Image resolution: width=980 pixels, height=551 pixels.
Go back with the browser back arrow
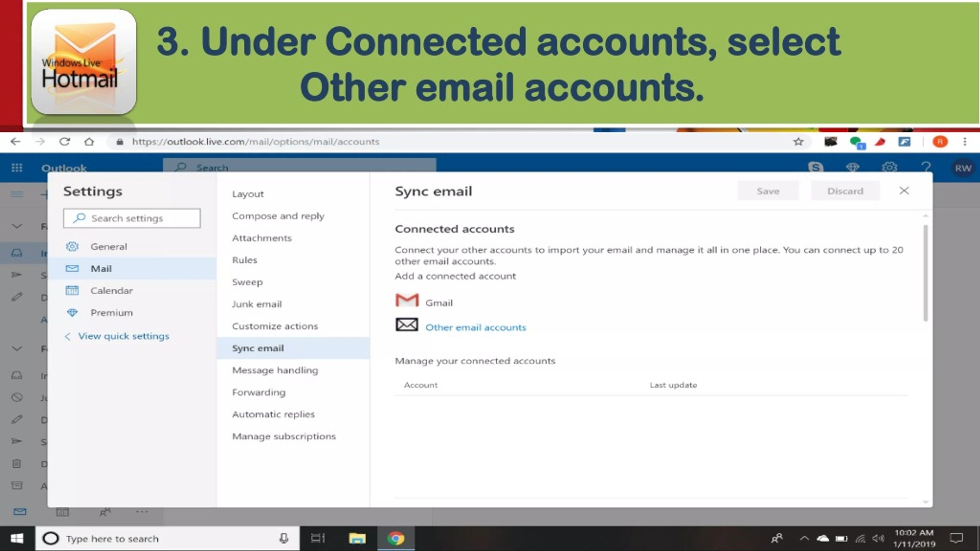click(x=15, y=142)
